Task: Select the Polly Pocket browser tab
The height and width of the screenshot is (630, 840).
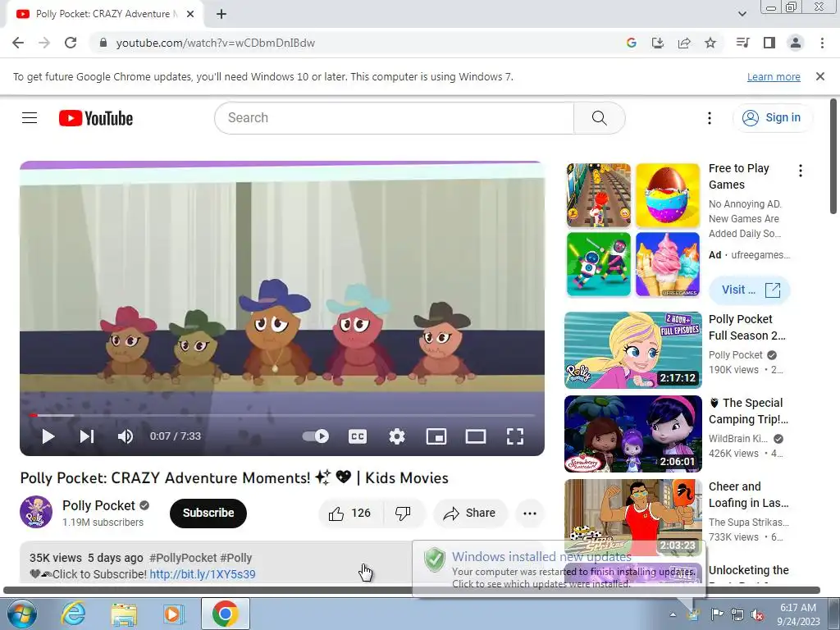Action: pos(105,14)
